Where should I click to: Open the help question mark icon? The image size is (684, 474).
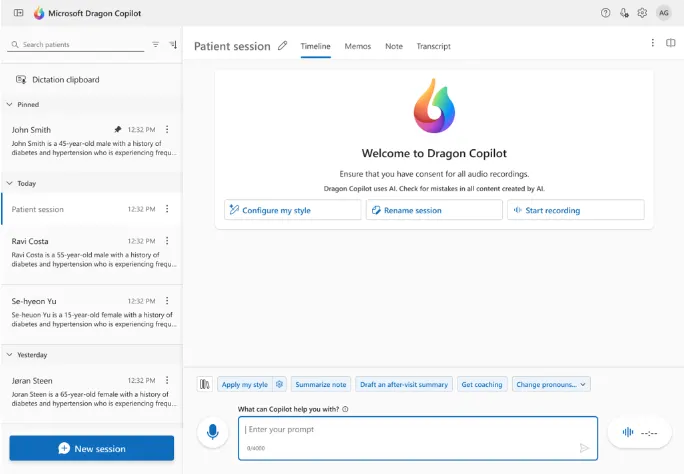tap(605, 13)
